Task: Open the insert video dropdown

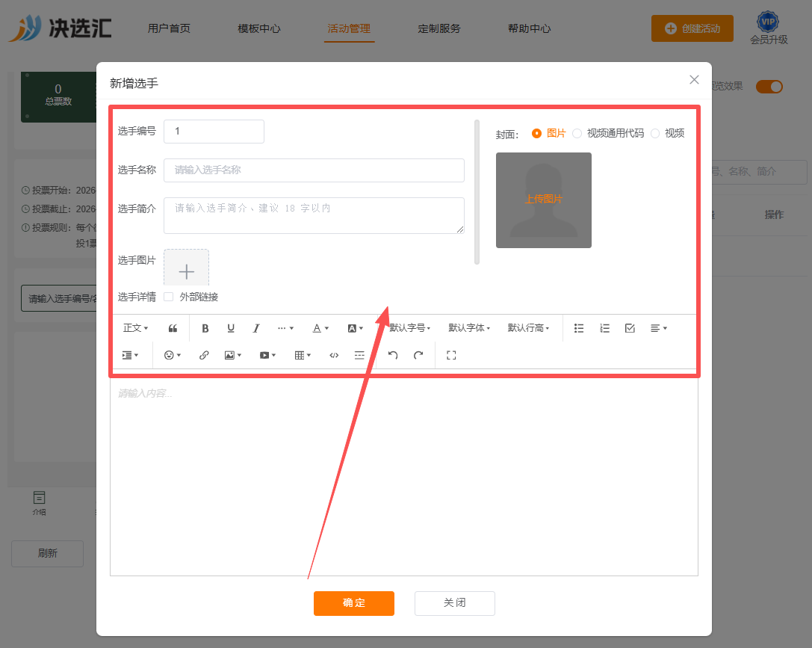Action: (267, 355)
